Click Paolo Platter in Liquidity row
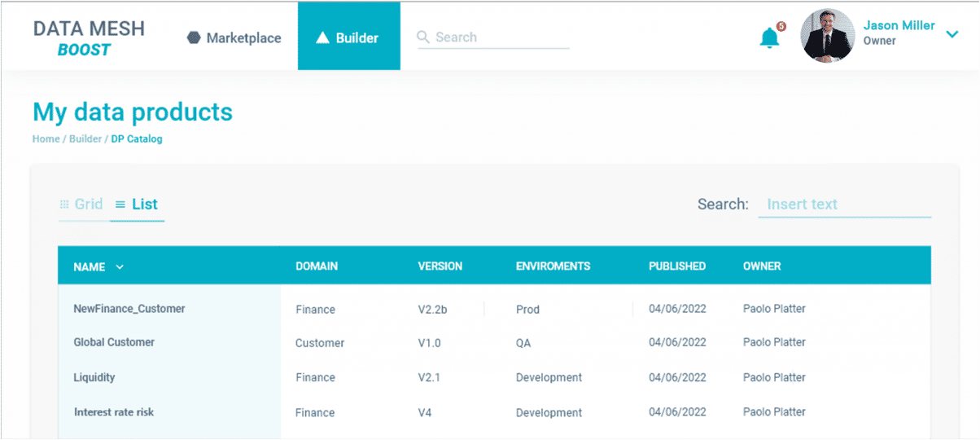 coord(774,377)
